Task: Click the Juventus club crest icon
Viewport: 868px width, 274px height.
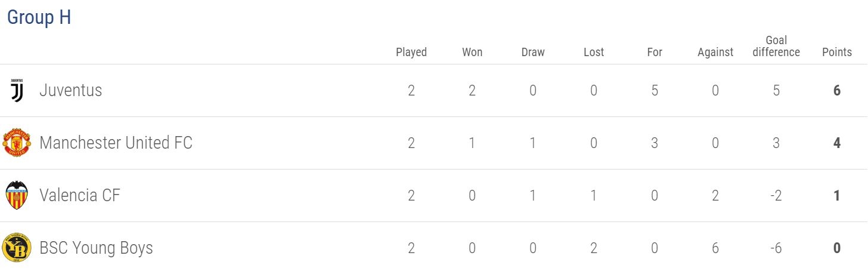Action: pyautogui.click(x=17, y=91)
